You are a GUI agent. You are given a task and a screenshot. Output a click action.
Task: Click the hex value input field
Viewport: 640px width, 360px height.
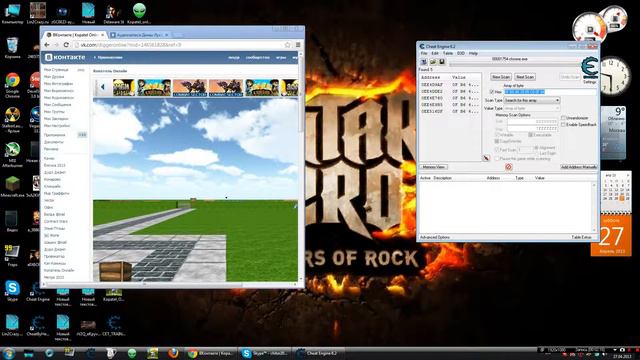551,92
